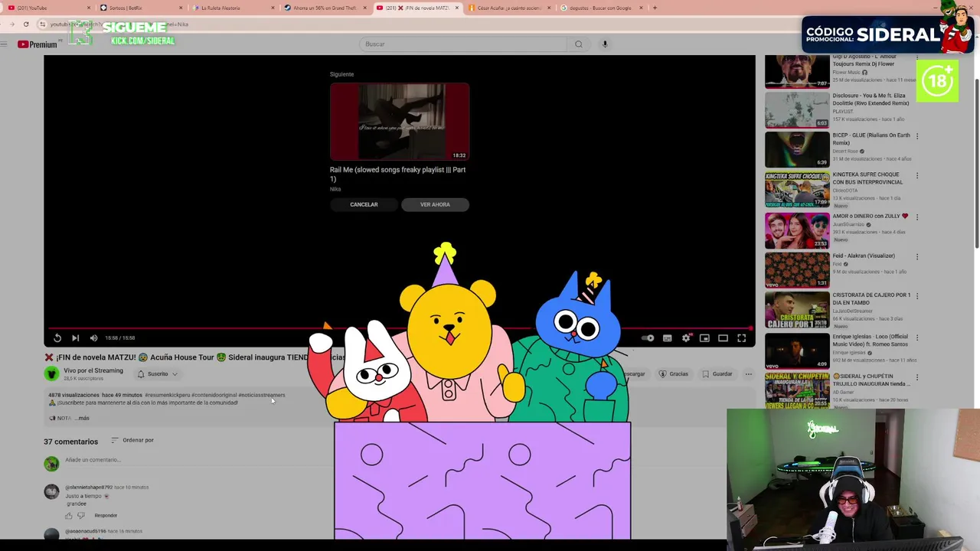The image size is (980, 551).
Task: Activate miniplayer mode icon
Action: [704, 337]
